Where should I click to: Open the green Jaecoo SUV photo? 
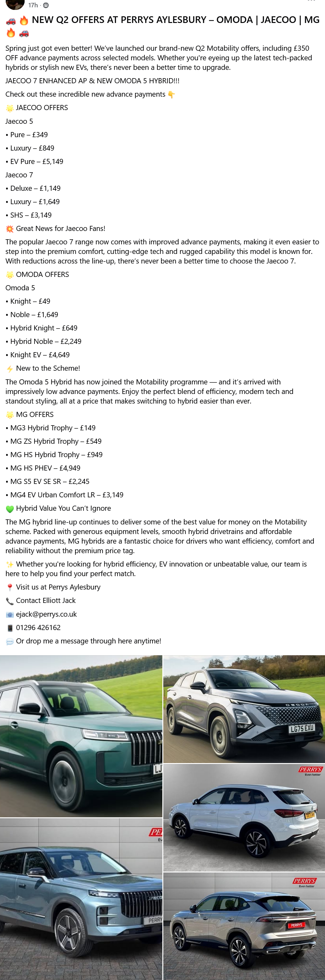click(81, 736)
